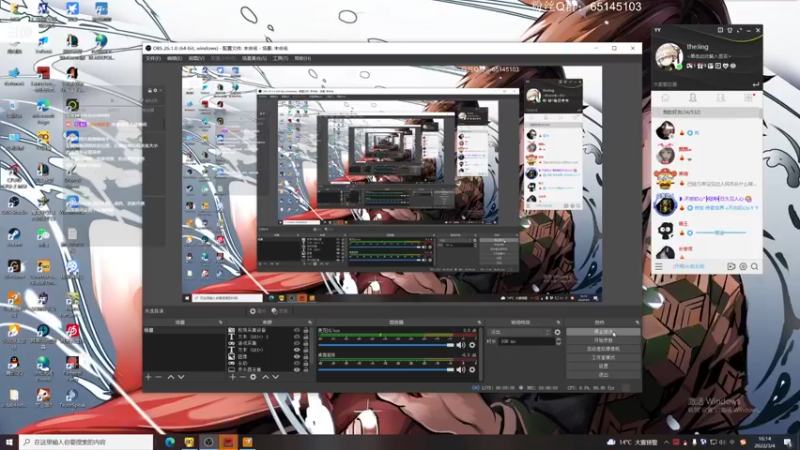The width and height of the screenshot is (800, 450).
Task: Open OBS 设置 button in Controls
Action: point(603,366)
